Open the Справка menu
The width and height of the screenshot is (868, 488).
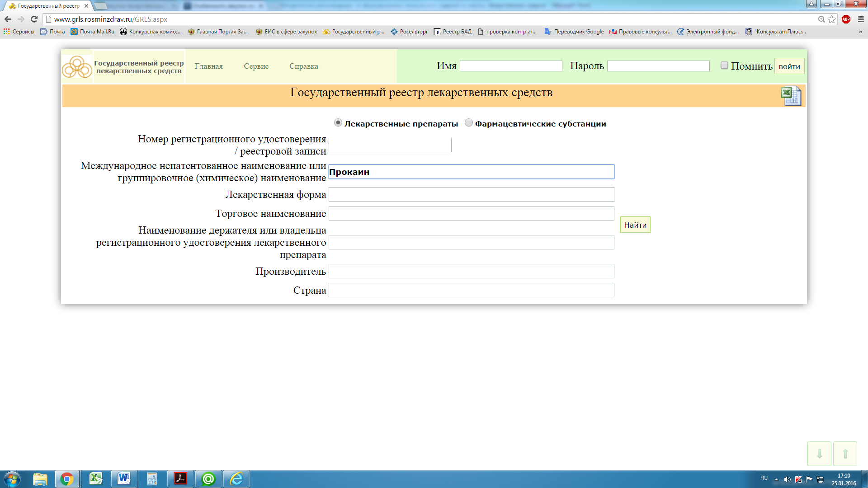click(x=303, y=66)
